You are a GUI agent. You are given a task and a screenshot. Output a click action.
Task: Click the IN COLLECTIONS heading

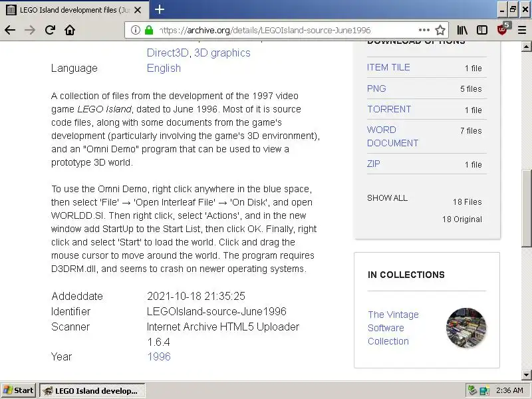406,275
